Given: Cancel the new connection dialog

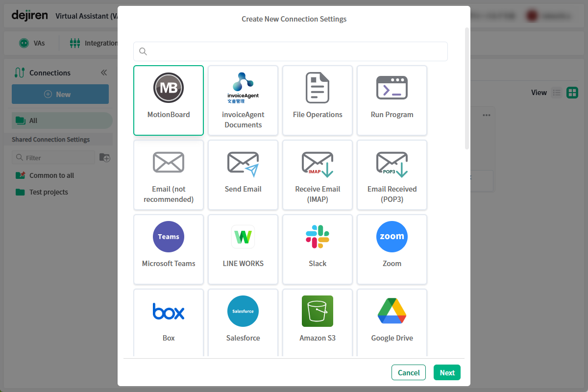Looking at the screenshot, I should [x=409, y=372].
